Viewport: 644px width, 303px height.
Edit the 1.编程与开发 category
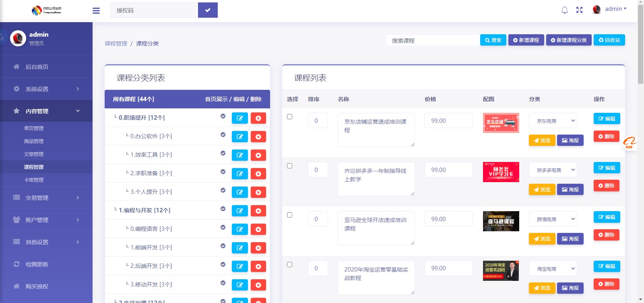[x=240, y=211]
